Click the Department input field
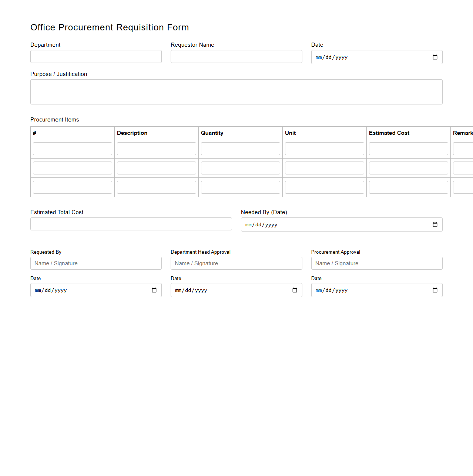The image size is (473, 476). pos(95,56)
